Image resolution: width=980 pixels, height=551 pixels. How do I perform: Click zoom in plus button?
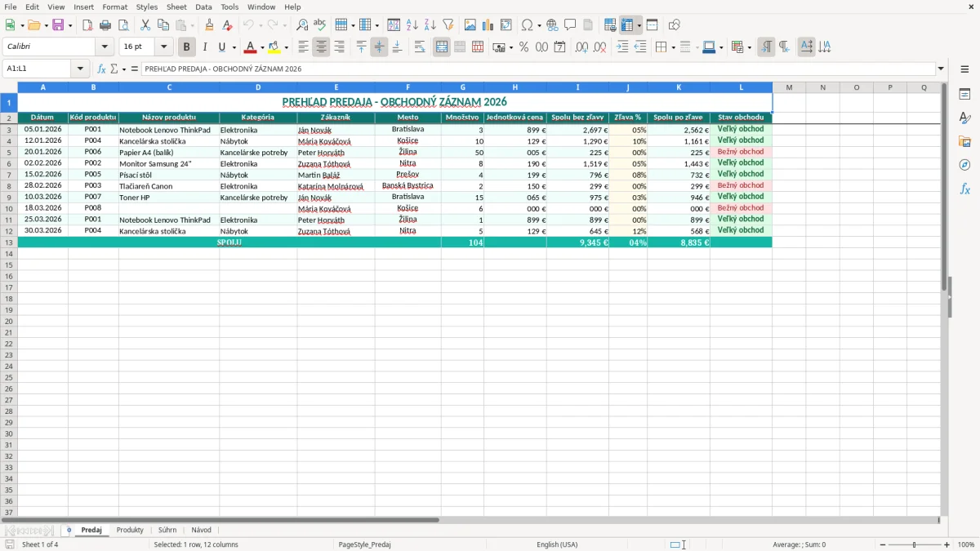pos(947,544)
